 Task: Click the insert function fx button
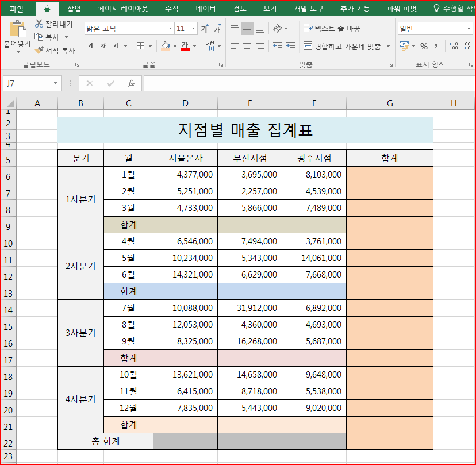[131, 83]
